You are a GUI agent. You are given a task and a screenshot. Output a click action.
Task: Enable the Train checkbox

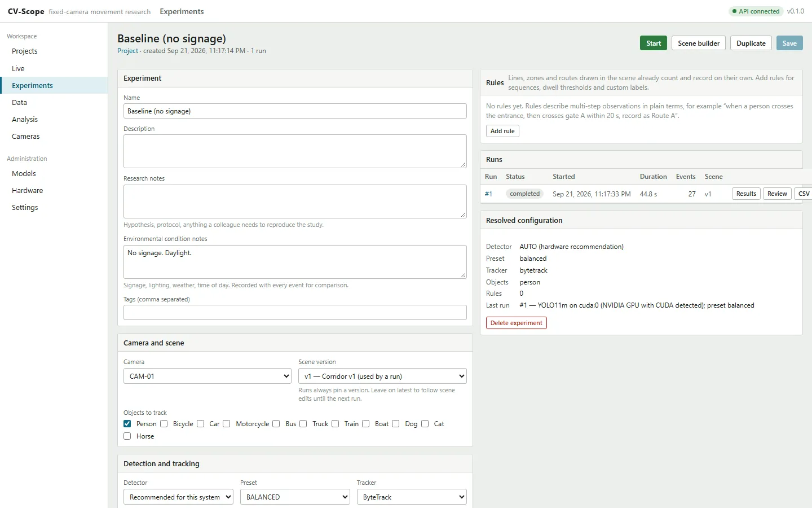pos(336,424)
